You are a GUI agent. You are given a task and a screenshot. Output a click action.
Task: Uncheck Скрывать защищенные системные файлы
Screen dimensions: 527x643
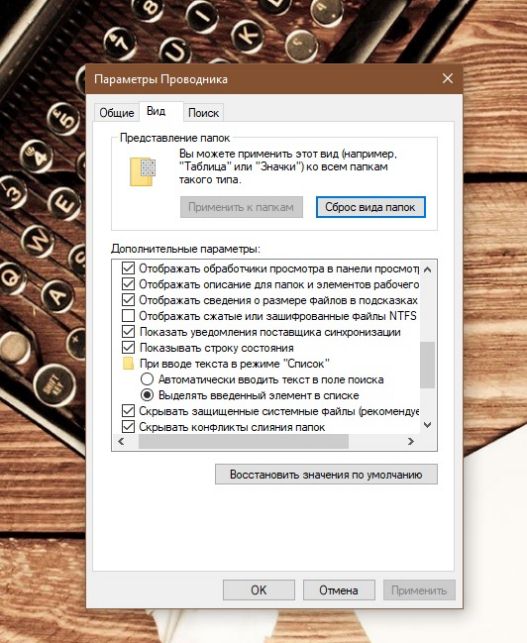tap(128, 411)
